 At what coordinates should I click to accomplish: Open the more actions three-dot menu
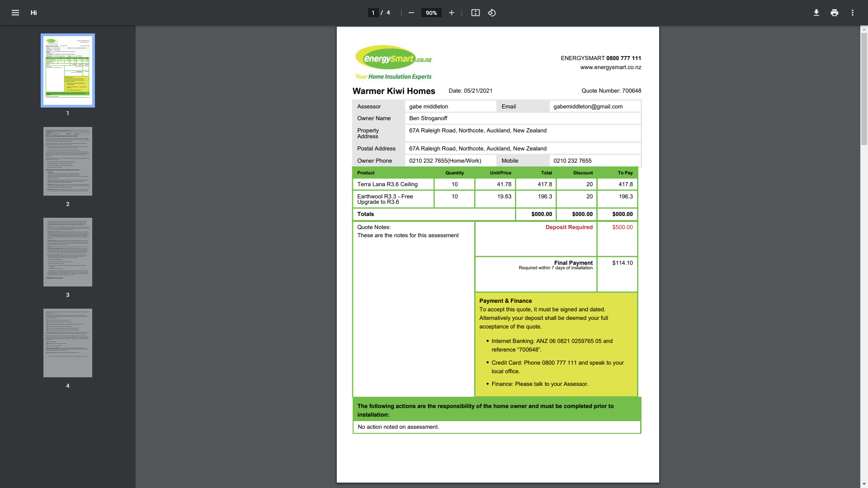coord(852,13)
